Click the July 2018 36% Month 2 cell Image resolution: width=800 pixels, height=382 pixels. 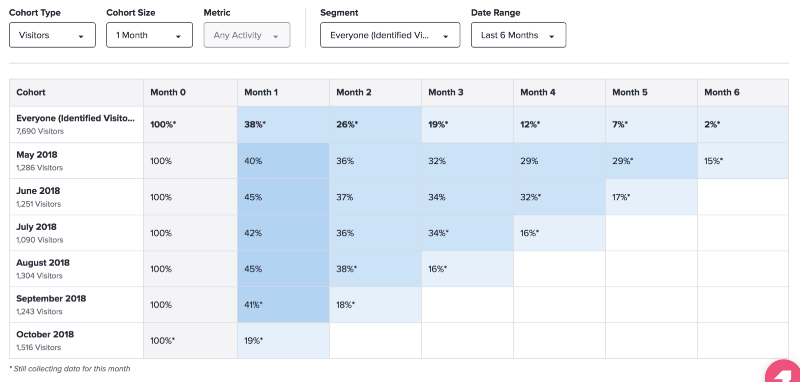click(x=376, y=233)
